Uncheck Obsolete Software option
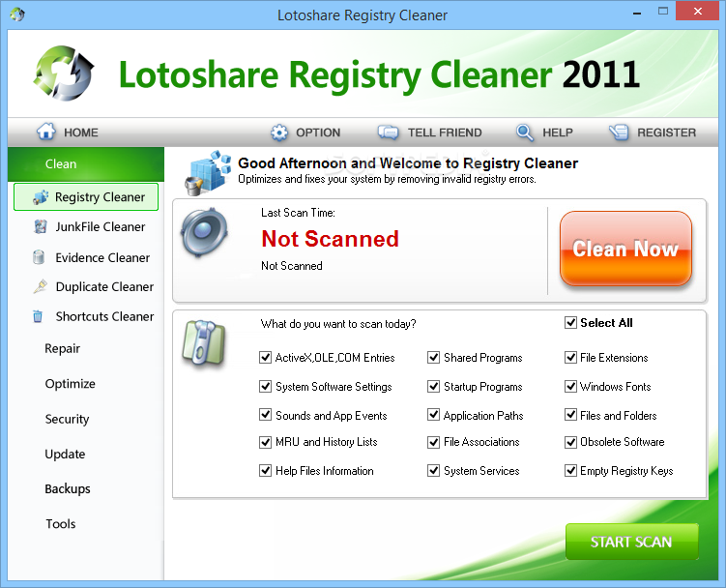The height and width of the screenshot is (588, 726). (x=570, y=442)
